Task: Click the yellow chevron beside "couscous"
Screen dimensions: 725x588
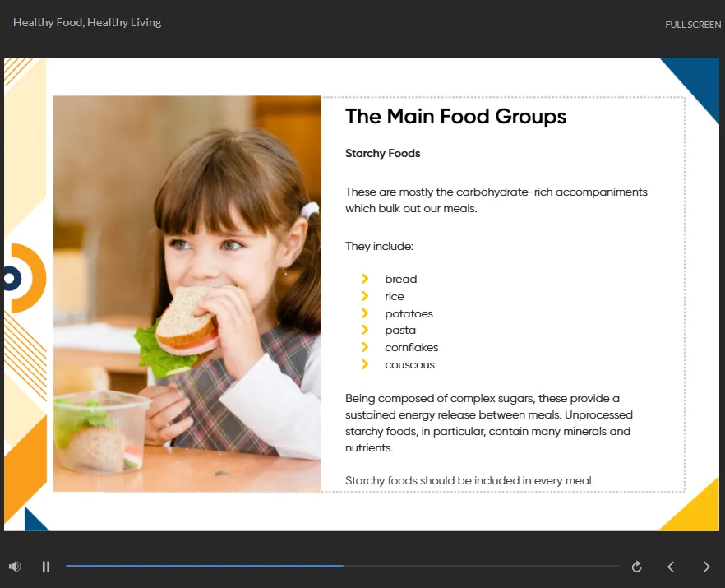Action: coord(365,365)
